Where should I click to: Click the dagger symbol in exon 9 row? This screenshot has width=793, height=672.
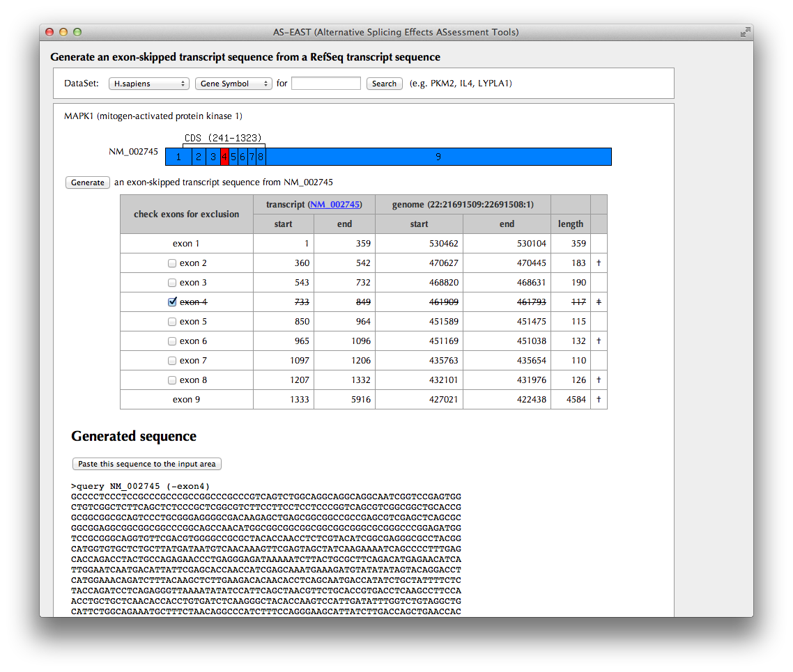tap(599, 400)
